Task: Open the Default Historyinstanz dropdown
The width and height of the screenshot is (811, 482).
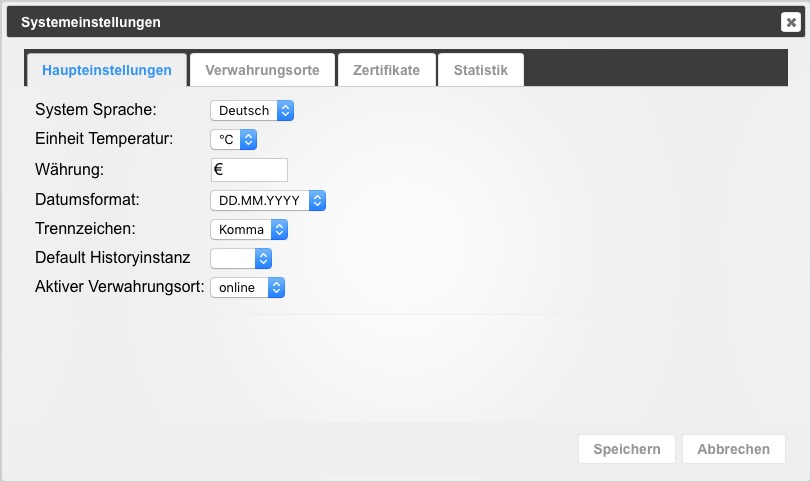Action: (241, 259)
